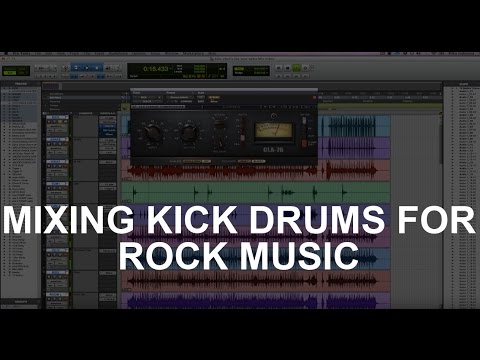Toggle the red meter-off button on CLA-76

click(x=304, y=143)
